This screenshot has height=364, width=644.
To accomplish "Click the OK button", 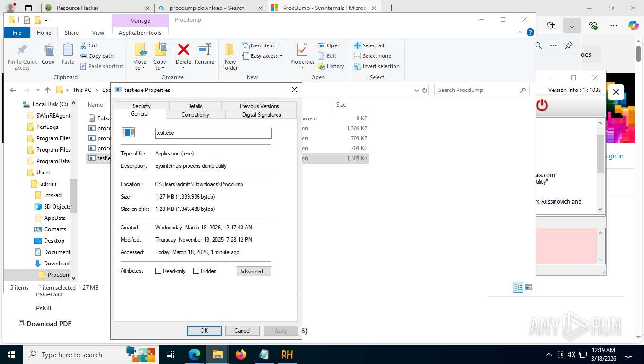I will pos(204,331).
